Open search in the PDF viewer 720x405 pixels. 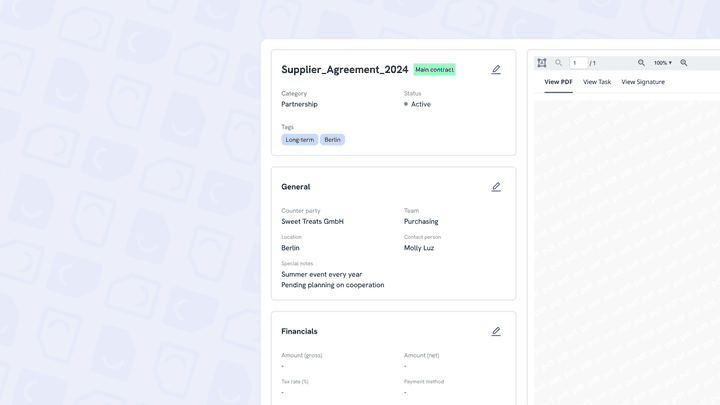coord(559,63)
